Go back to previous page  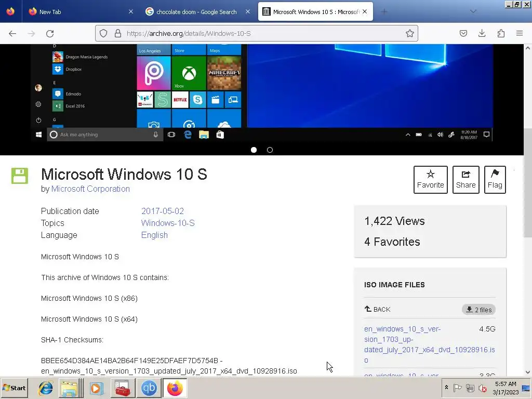12,34
